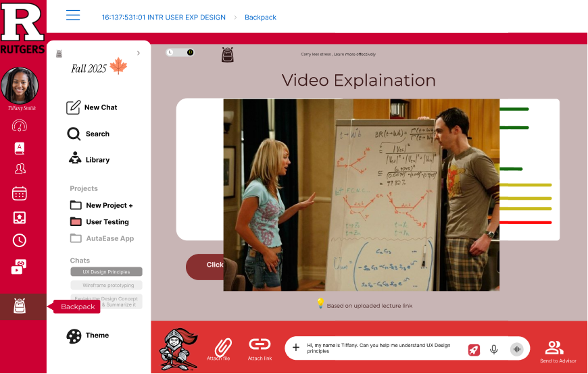Click the partially hidden Click button
The width and height of the screenshot is (588, 374).
pos(205,267)
